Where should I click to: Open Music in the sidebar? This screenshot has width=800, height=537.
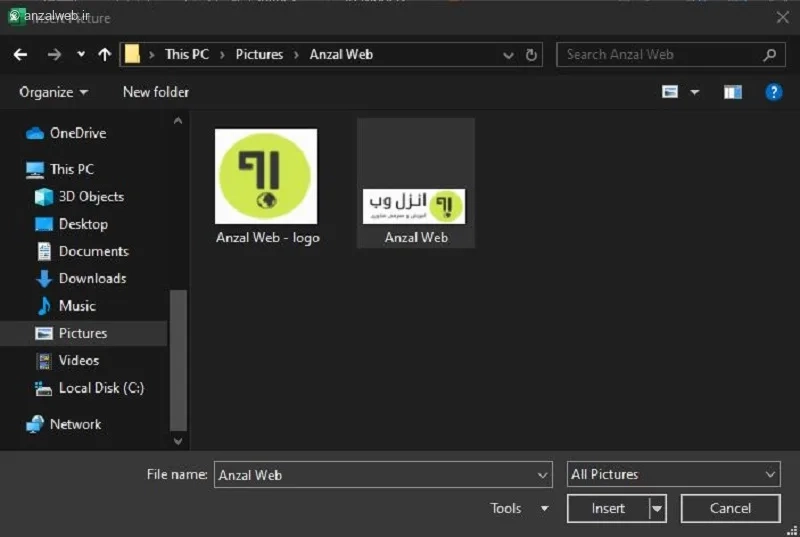point(77,306)
